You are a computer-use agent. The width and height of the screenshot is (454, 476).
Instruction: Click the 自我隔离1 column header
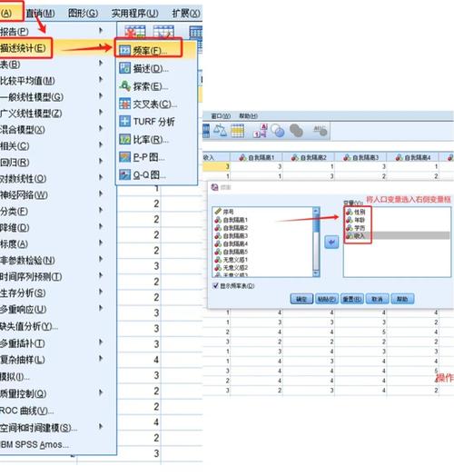point(256,157)
